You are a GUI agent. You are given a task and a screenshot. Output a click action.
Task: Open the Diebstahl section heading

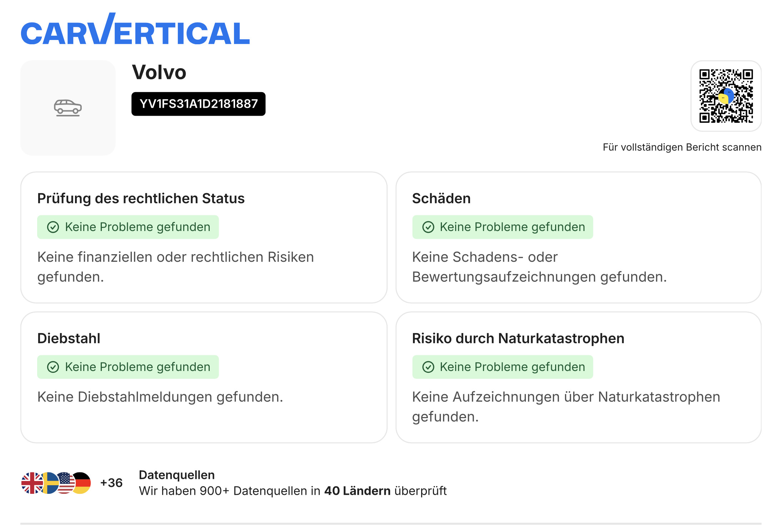click(x=69, y=338)
